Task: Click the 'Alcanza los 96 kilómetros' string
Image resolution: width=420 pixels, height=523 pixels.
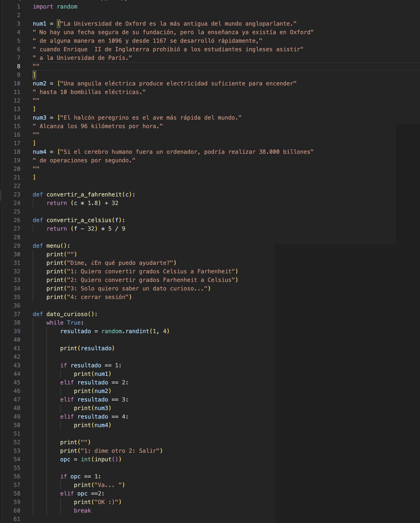Action: pyautogui.click(x=98, y=126)
